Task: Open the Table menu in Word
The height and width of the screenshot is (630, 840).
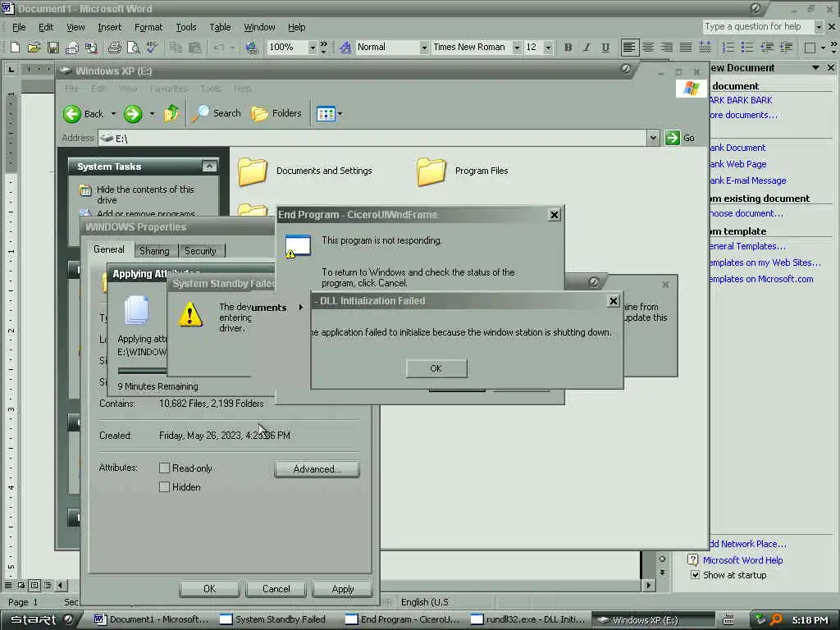Action: pos(220,27)
